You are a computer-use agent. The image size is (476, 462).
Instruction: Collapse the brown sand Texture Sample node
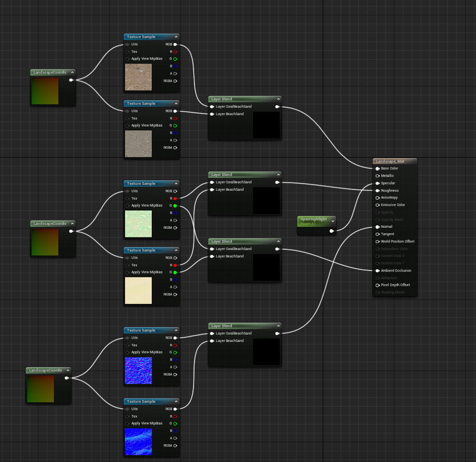tap(175, 37)
